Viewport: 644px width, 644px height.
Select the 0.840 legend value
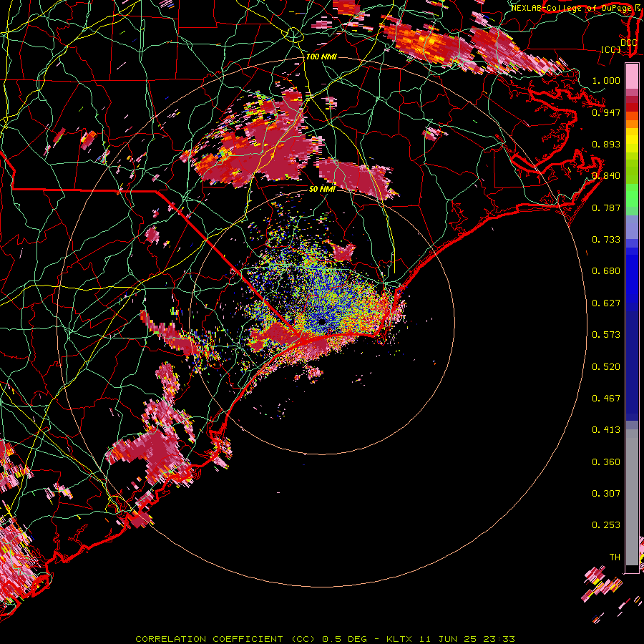pyautogui.click(x=606, y=175)
